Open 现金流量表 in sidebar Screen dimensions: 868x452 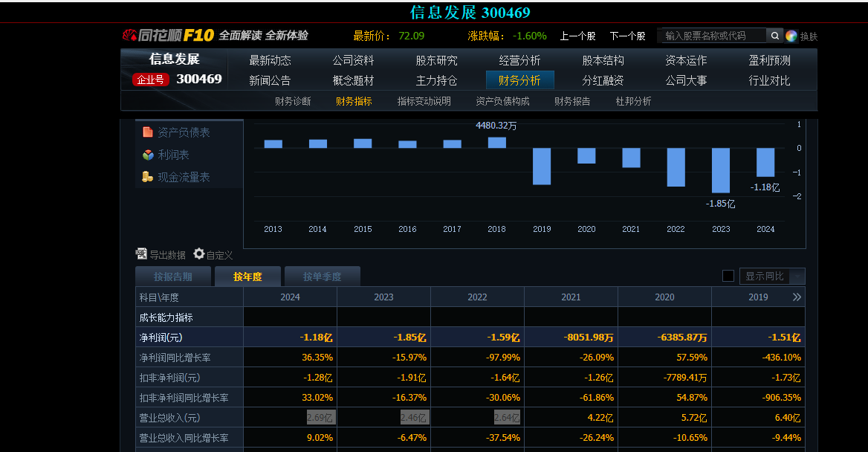click(184, 177)
